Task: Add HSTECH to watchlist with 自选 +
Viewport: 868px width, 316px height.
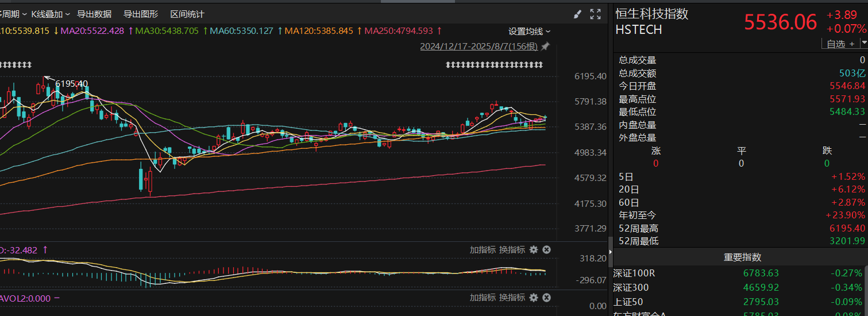Action: (840, 43)
